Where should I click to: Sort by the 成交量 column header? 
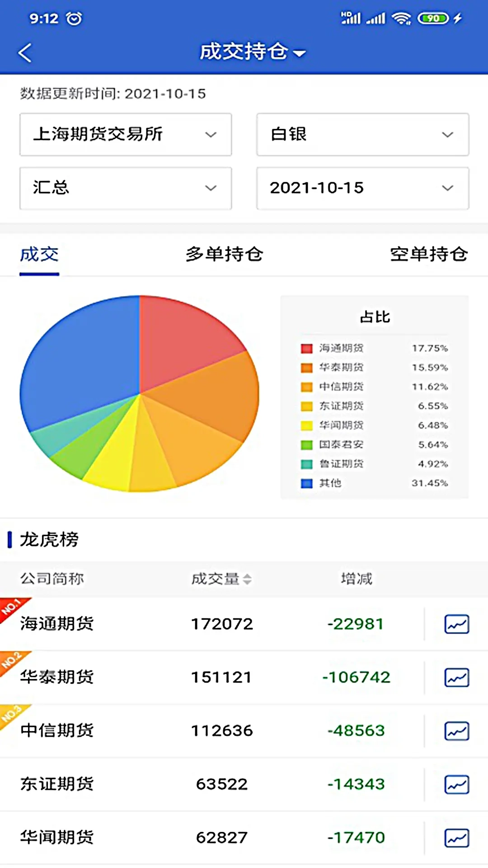pos(221,579)
